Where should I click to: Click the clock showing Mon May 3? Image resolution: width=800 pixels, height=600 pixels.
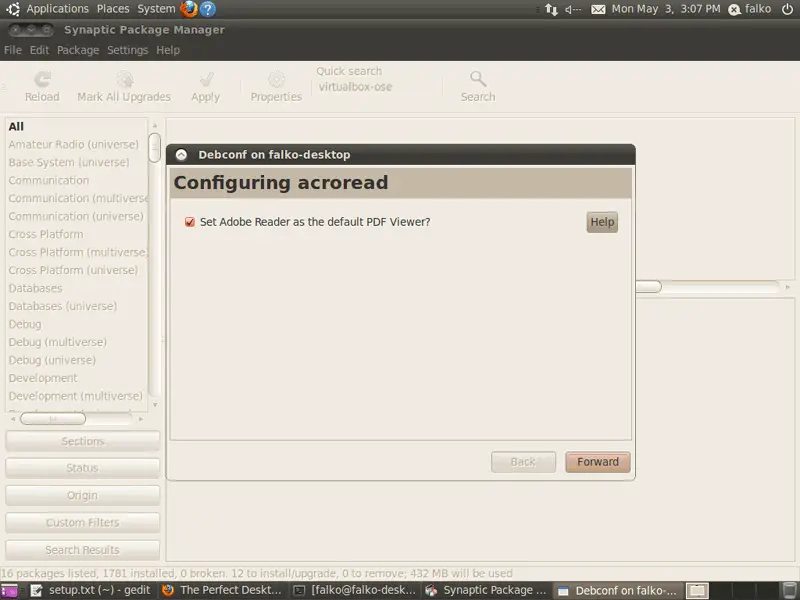666,9
